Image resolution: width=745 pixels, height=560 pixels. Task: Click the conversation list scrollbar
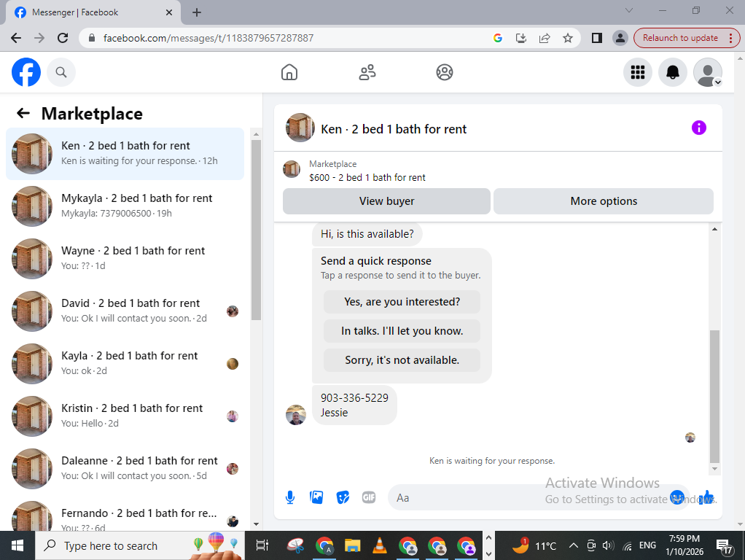(x=256, y=230)
